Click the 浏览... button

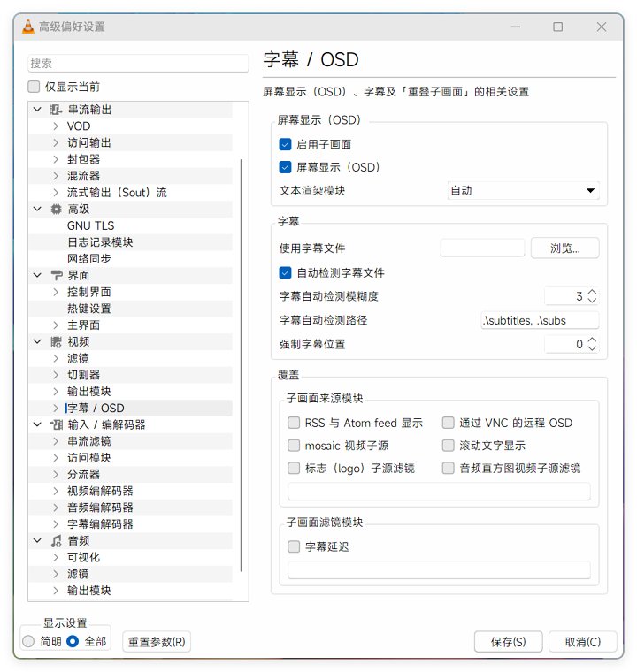564,248
